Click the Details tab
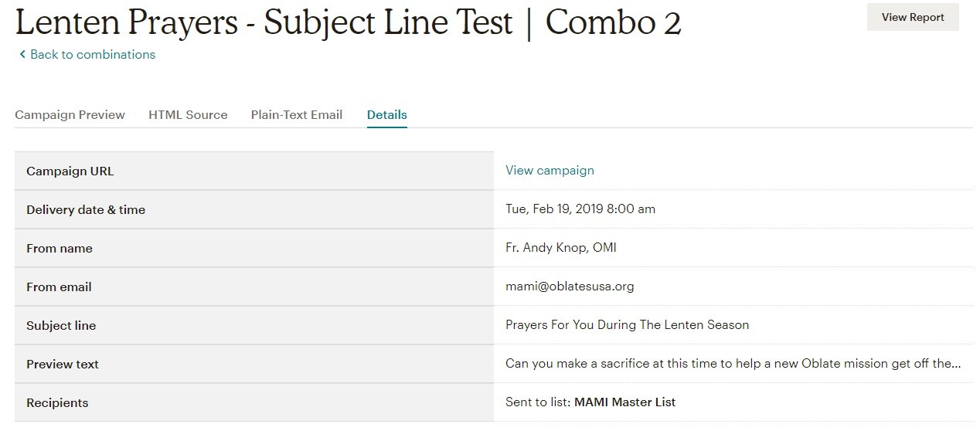Viewport: 980px width, 441px height. [x=386, y=115]
